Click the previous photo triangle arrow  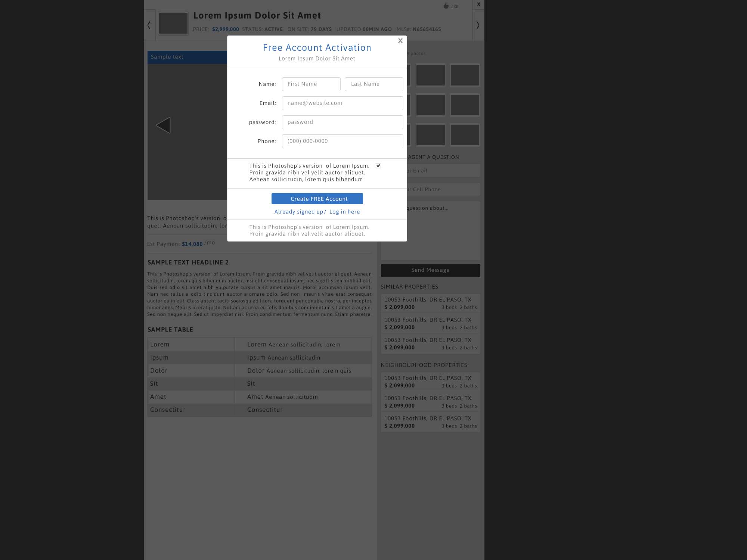pyautogui.click(x=163, y=125)
